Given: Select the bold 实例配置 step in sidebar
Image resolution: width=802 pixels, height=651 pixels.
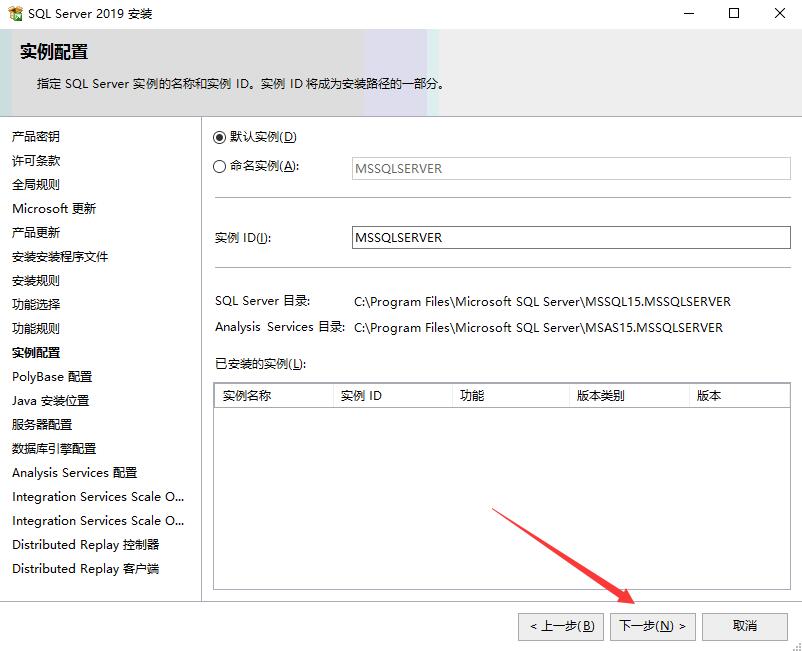Looking at the screenshot, I should tap(36, 353).
